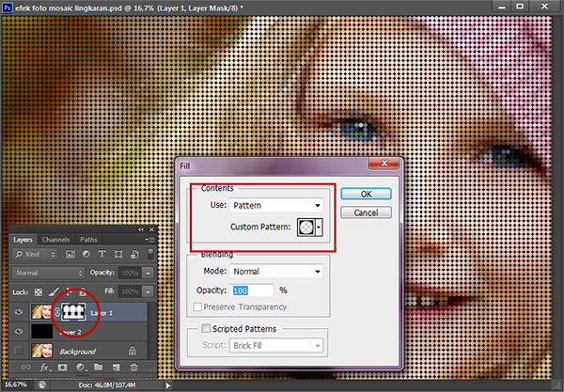The height and width of the screenshot is (392, 564).
Task: Show the Background layer visibility box
Action: pos(19,351)
